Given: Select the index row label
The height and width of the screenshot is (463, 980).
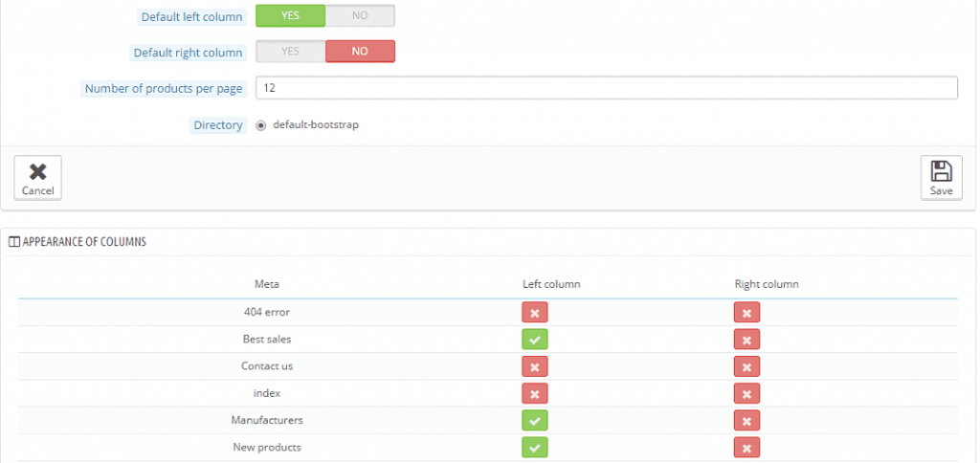Looking at the screenshot, I should tap(267, 393).
